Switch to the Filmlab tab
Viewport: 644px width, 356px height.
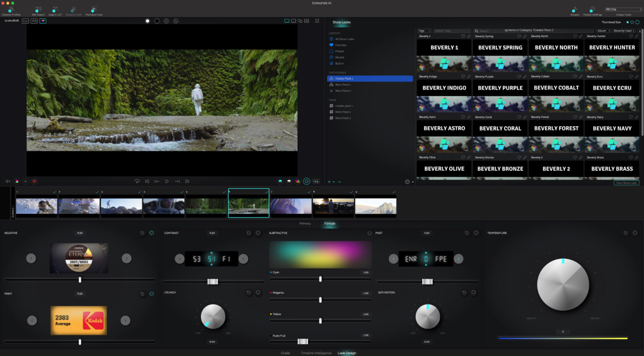click(x=330, y=223)
